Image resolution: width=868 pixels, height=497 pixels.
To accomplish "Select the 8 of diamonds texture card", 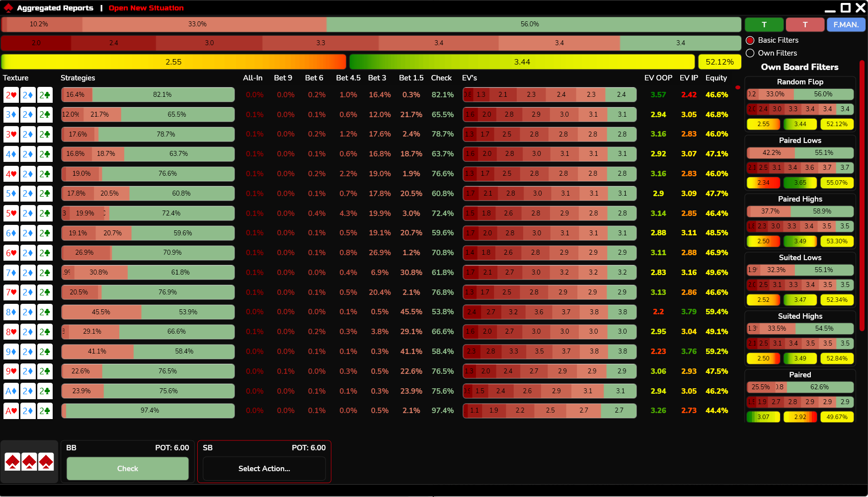I will point(11,312).
